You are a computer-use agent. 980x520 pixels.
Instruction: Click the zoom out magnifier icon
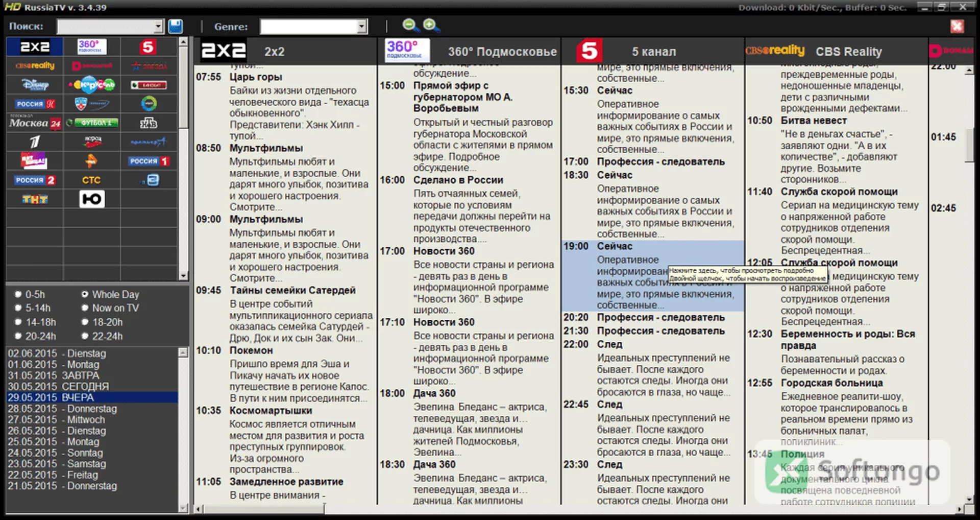click(x=410, y=25)
